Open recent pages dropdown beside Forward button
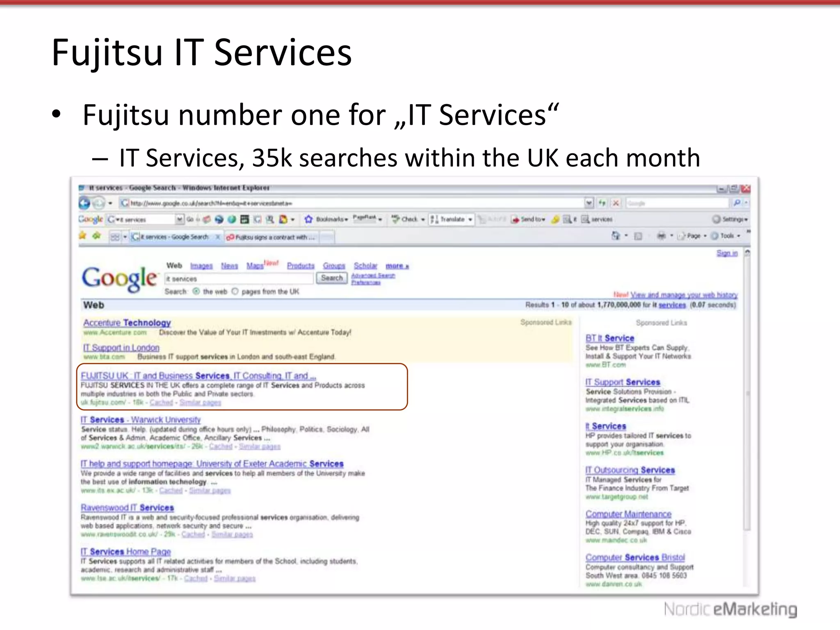840x630 pixels. click(x=110, y=203)
